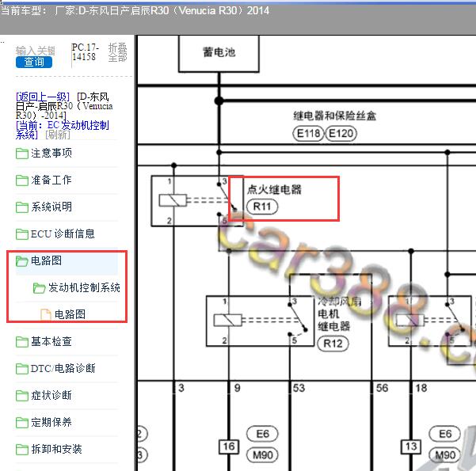Click the open folder icon beside top-level 电路图
476x471 pixels.
pyautogui.click(x=22, y=261)
